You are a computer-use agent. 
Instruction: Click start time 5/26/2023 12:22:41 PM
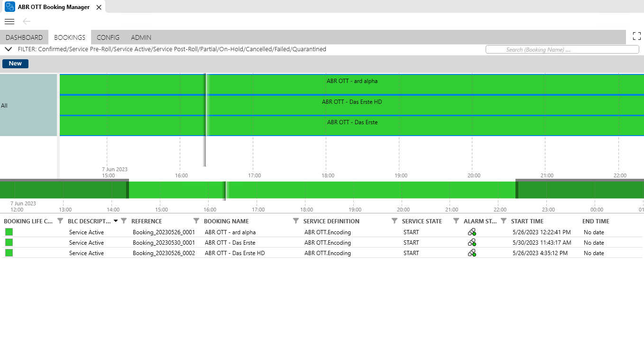point(542,232)
